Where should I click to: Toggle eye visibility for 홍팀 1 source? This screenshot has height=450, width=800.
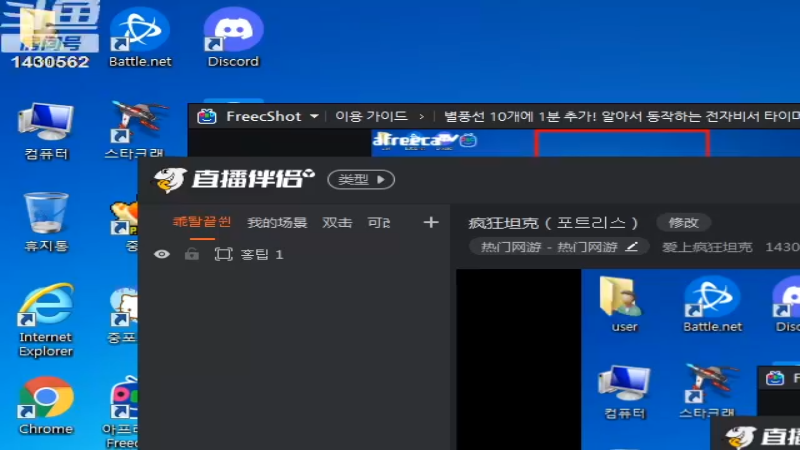(162, 254)
